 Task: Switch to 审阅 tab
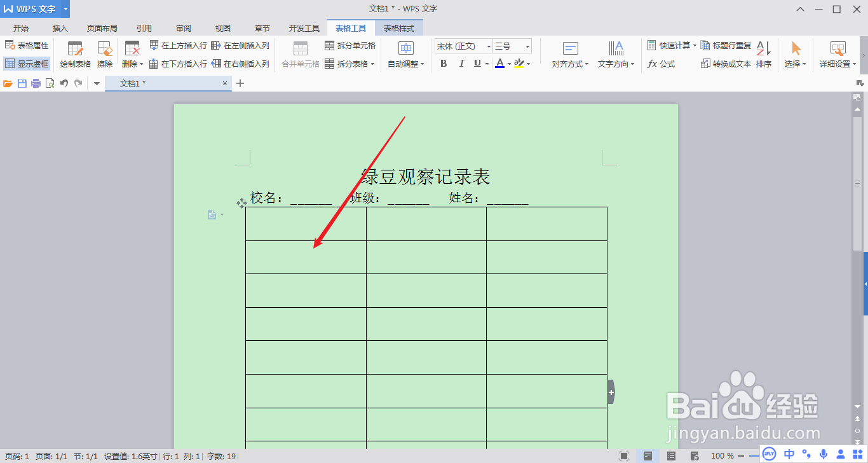[184, 28]
